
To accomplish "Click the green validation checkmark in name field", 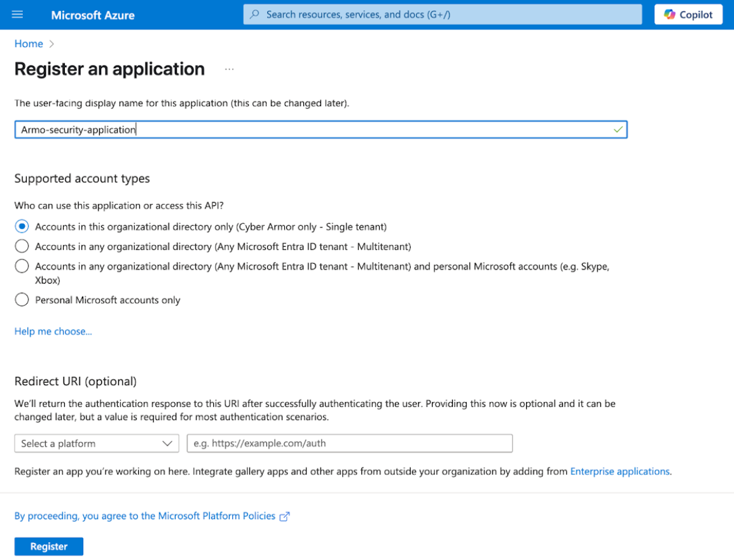I will pyautogui.click(x=618, y=130).
